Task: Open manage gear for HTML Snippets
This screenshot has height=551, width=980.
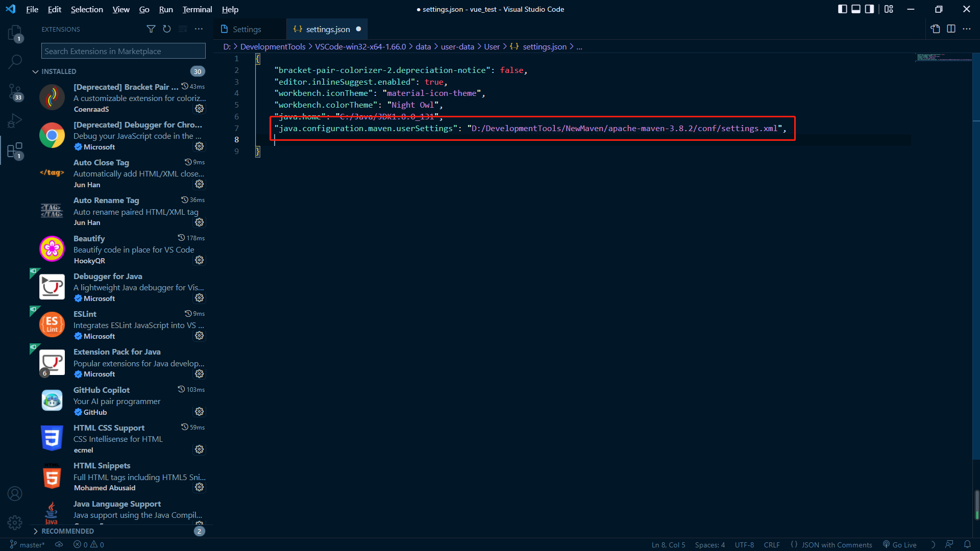Action: pos(200,487)
